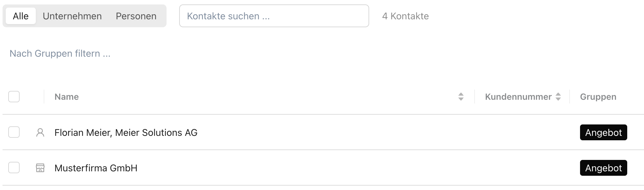Open the contact Musterfirma GmbH
The height and width of the screenshot is (190, 644).
[x=96, y=168]
